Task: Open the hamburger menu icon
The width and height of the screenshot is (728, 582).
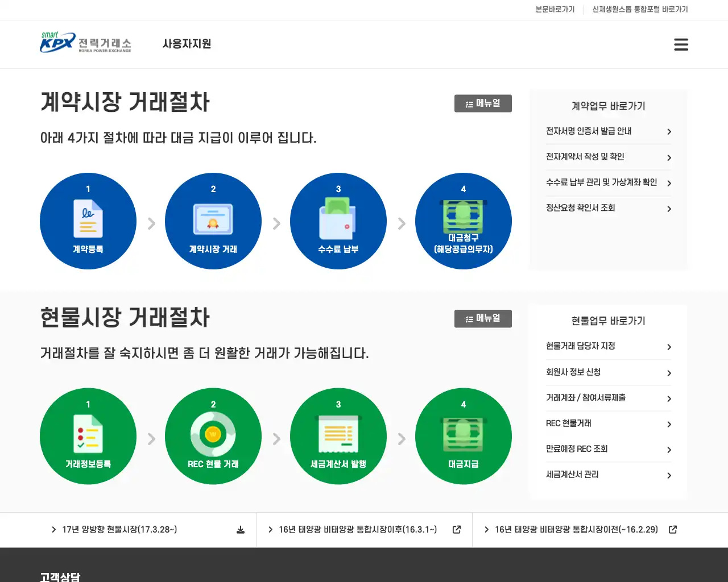Action: (x=681, y=44)
